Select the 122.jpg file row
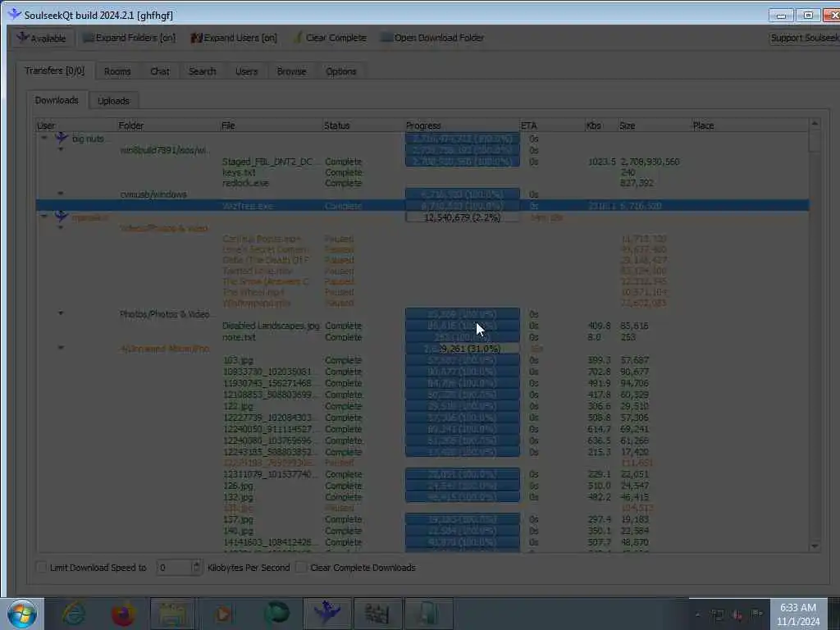The height and width of the screenshot is (630, 840). (422, 406)
